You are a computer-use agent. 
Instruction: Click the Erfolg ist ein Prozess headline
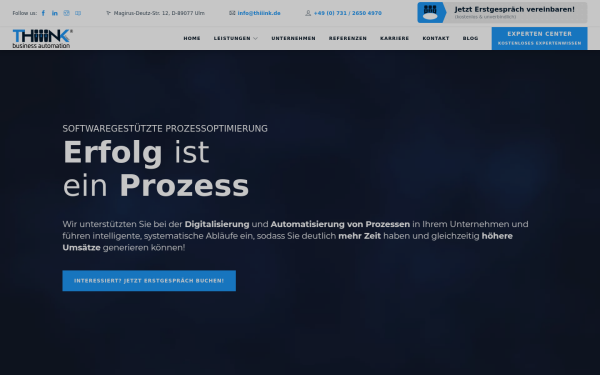pos(156,169)
